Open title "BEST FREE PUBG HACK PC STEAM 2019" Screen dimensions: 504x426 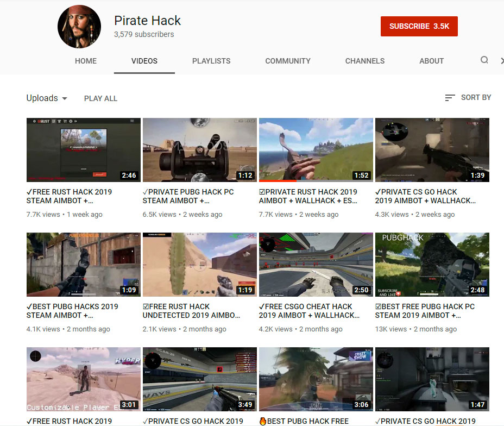tap(425, 311)
